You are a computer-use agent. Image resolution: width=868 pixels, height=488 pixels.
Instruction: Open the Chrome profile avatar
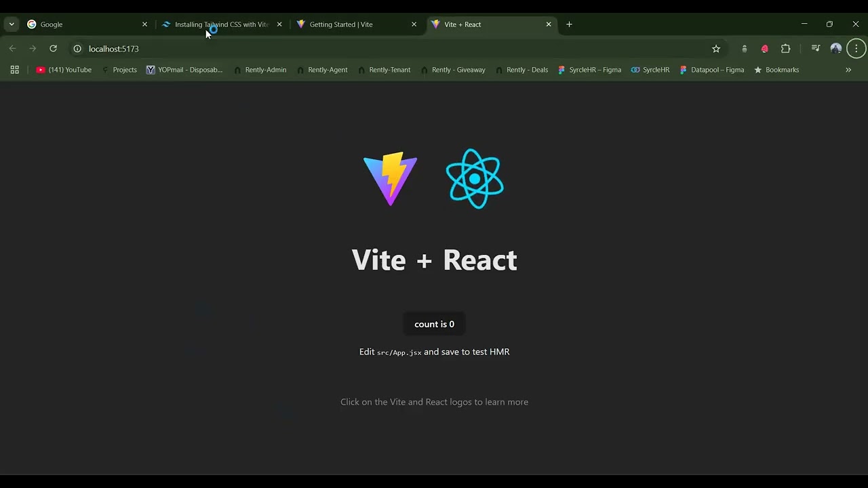pos(836,49)
